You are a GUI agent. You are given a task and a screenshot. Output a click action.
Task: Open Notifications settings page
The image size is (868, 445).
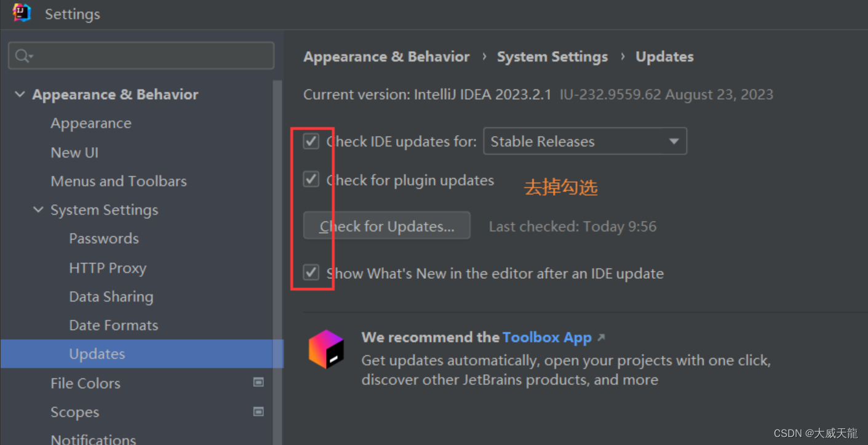(x=94, y=439)
